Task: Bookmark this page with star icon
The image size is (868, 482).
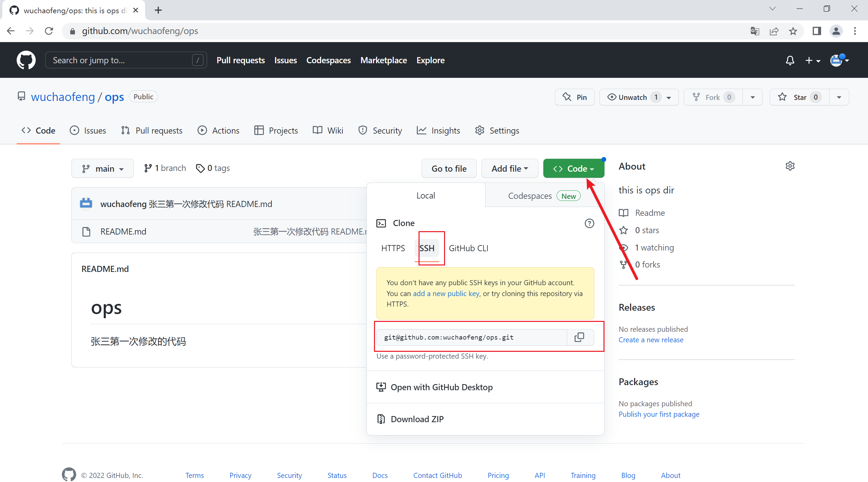Action: click(793, 31)
